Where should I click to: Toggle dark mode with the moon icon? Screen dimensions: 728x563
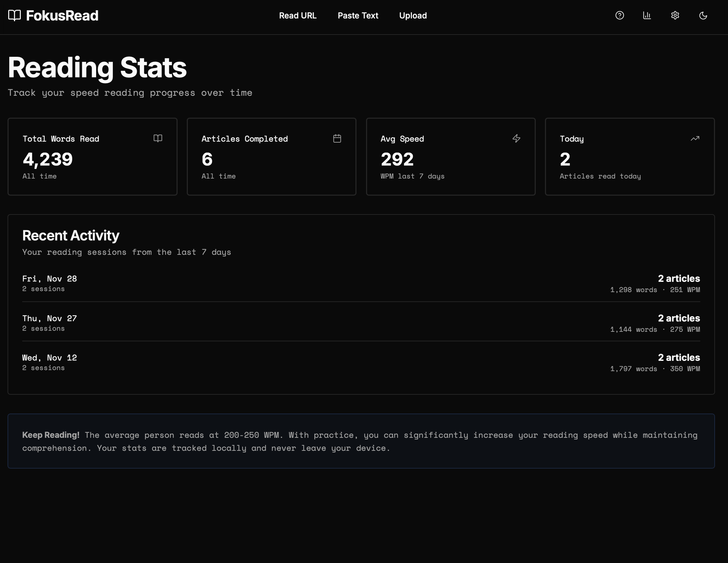pos(703,15)
